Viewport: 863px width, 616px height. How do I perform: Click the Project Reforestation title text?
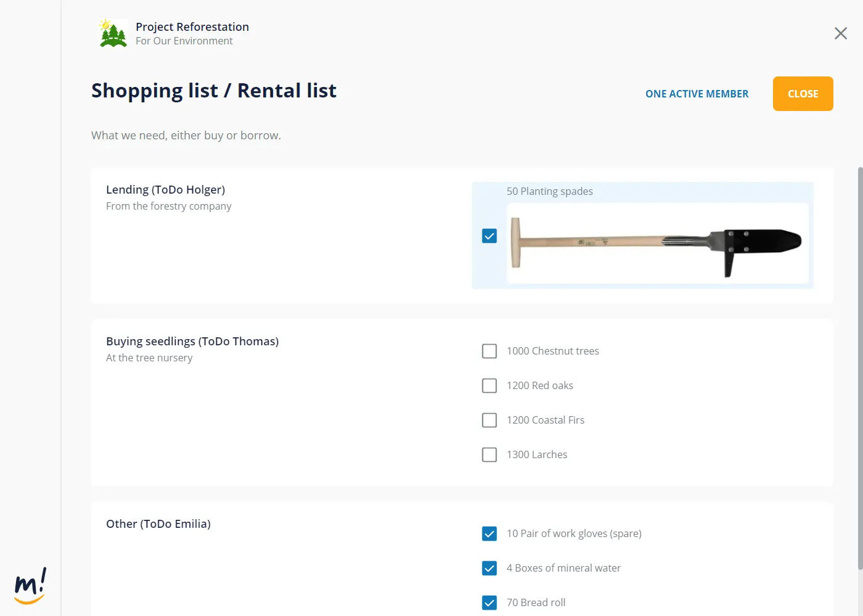[x=192, y=27]
